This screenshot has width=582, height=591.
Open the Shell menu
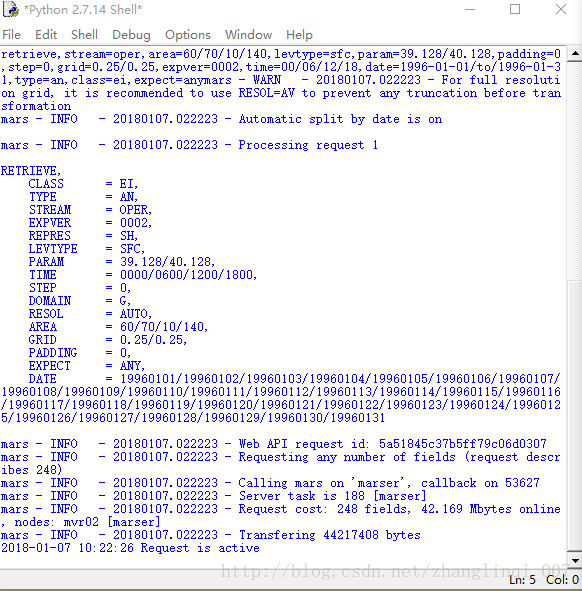coord(84,35)
